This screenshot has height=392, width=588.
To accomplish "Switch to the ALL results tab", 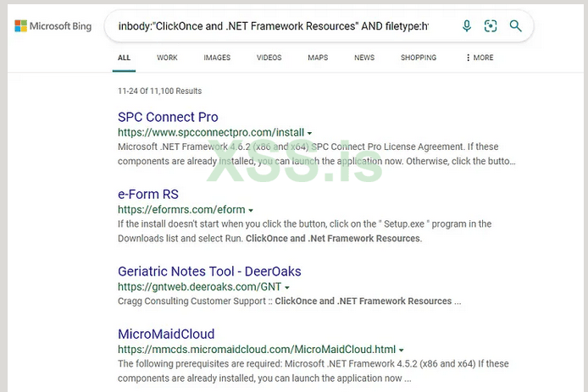I will click(125, 58).
